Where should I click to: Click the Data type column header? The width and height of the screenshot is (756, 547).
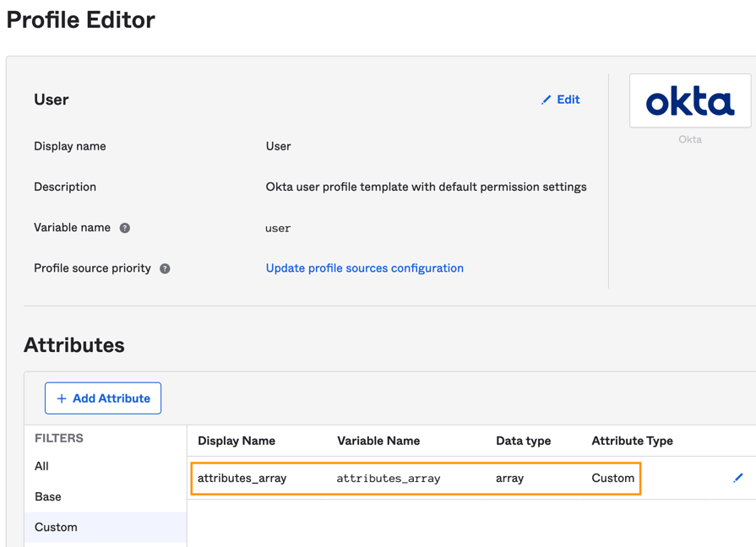523,441
